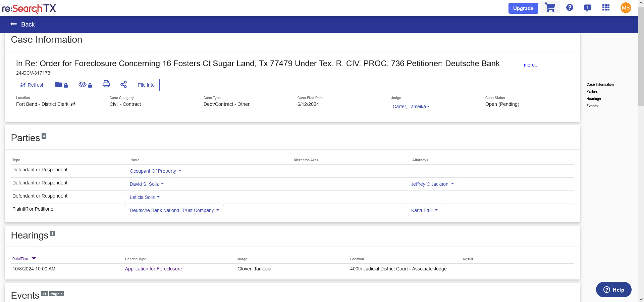This screenshot has height=302, width=644.
Task: Click the locked folder icon
Action: pos(61,85)
